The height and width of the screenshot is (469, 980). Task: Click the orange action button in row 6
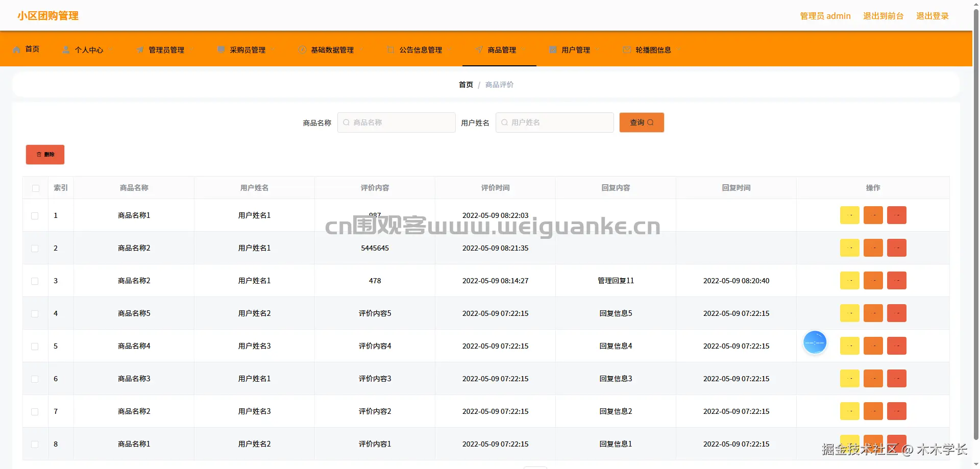[873, 379]
